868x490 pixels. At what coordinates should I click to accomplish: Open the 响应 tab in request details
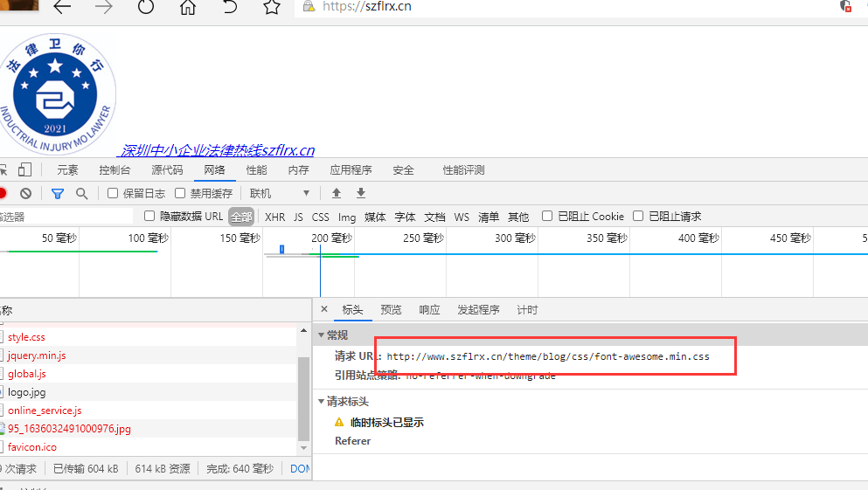429,310
